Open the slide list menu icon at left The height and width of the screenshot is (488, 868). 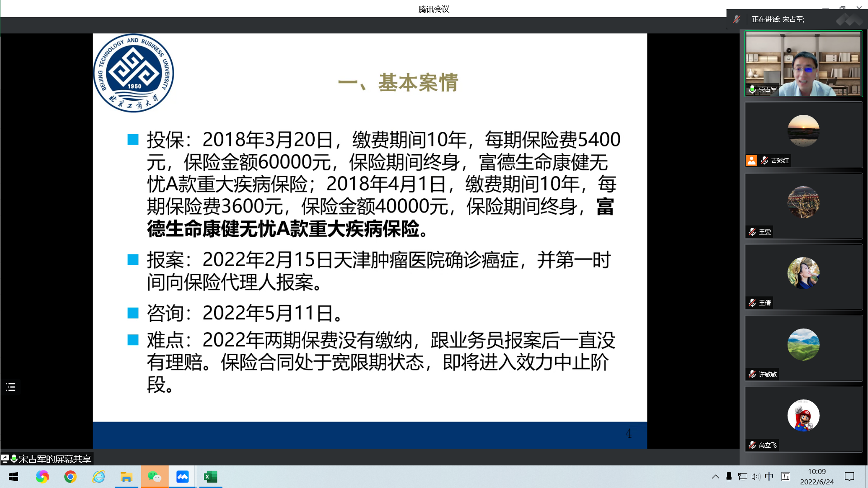tap(11, 387)
